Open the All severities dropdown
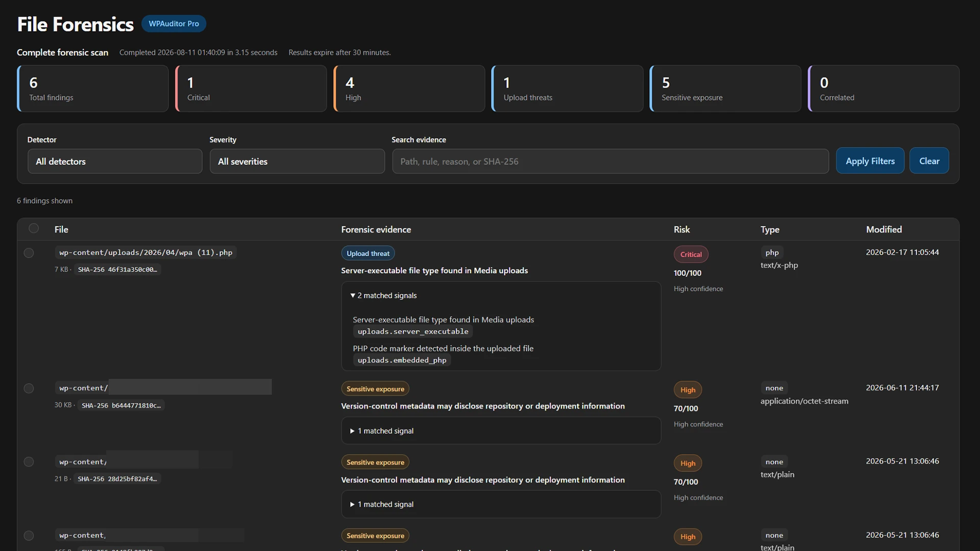Image resolution: width=980 pixels, height=551 pixels. (x=297, y=161)
